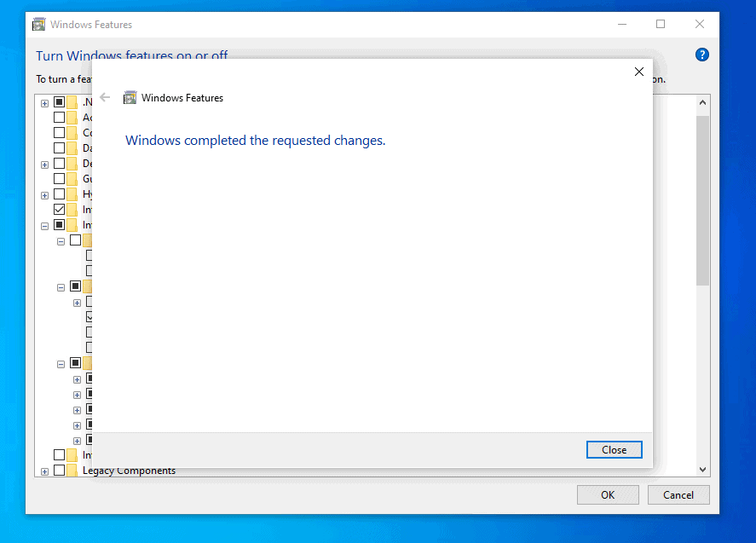Enable the Legacy Components checkbox
This screenshot has width=756, height=543.
click(x=60, y=470)
